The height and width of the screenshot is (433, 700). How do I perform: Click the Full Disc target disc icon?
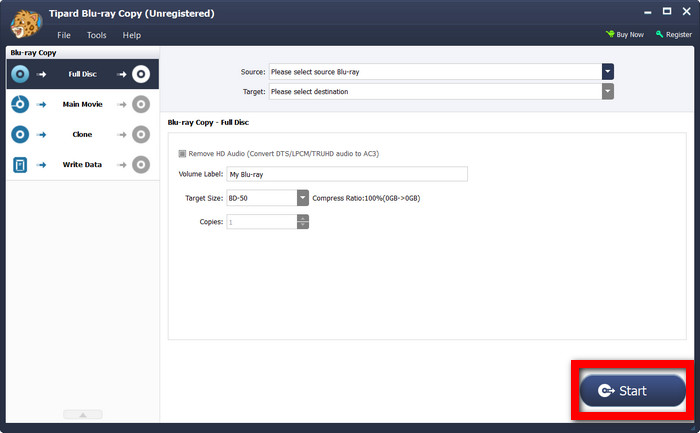pos(141,74)
